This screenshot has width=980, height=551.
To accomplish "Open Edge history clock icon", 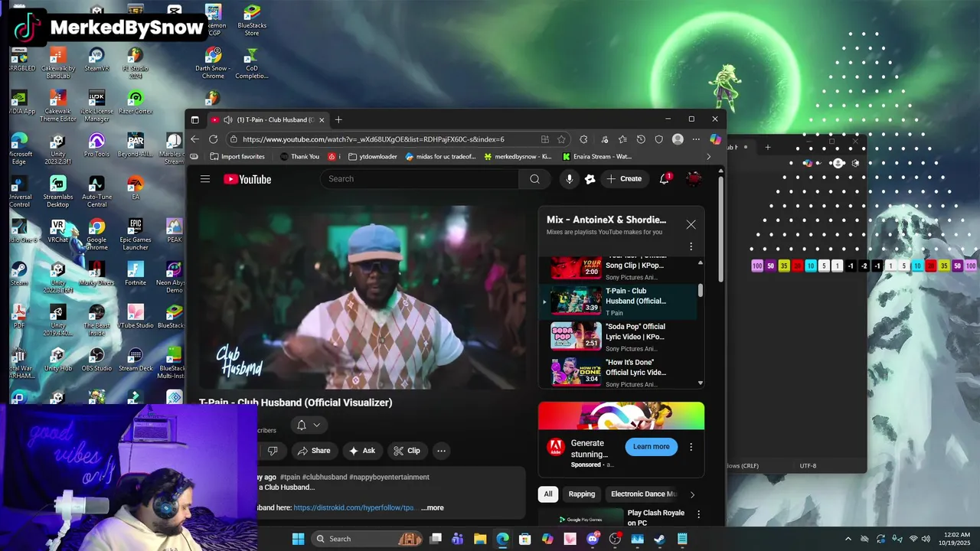I will point(641,139).
